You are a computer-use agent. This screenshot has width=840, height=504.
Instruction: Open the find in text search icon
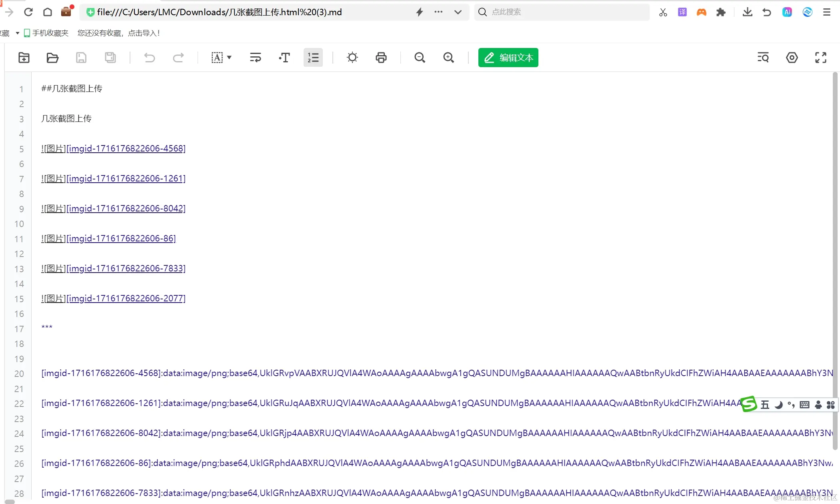pos(763,58)
